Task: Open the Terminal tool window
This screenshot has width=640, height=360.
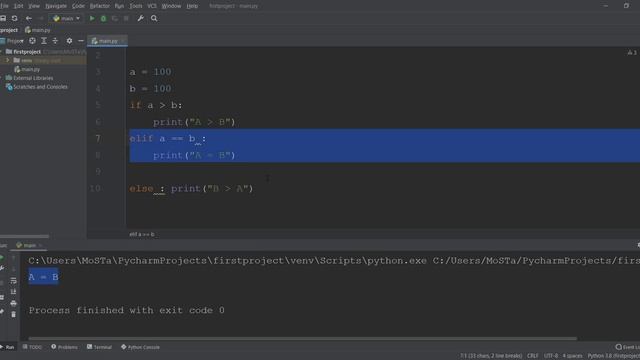Action: click(99, 347)
